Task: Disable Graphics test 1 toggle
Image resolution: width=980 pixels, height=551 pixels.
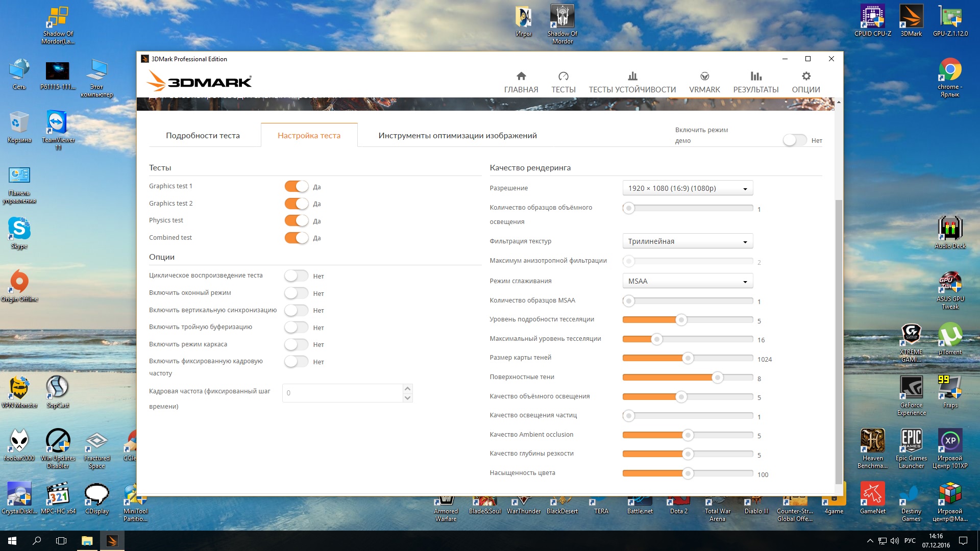Action: pos(296,187)
